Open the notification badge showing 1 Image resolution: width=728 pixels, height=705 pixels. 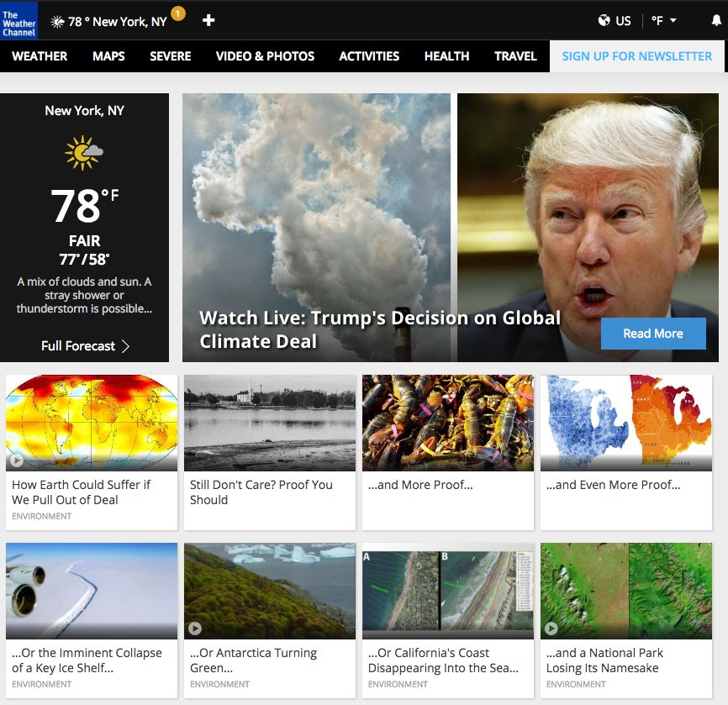178,13
